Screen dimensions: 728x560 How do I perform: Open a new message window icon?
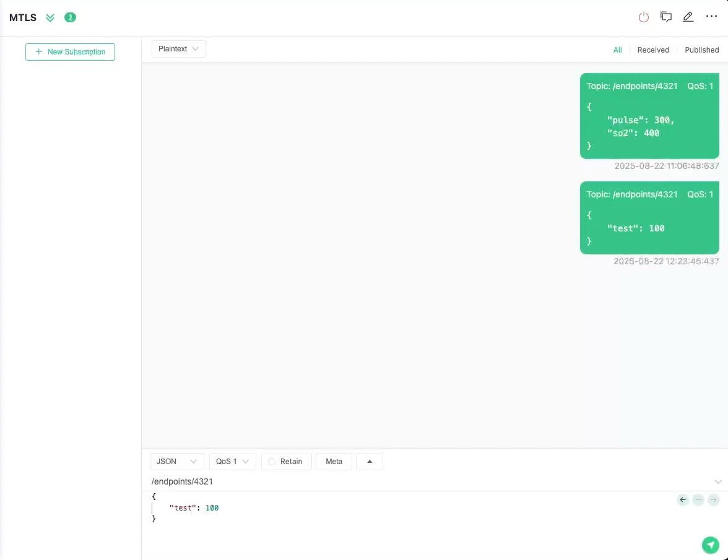(x=666, y=17)
